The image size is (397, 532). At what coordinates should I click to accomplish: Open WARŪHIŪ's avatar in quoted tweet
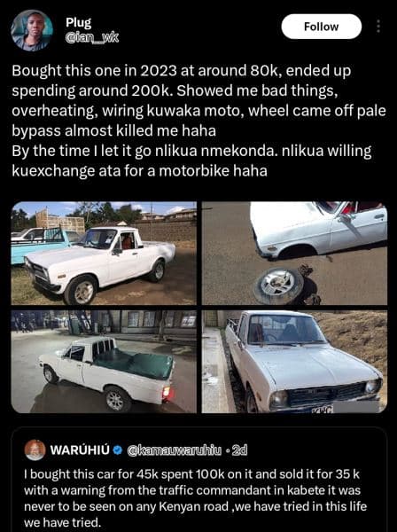click(x=35, y=450)
